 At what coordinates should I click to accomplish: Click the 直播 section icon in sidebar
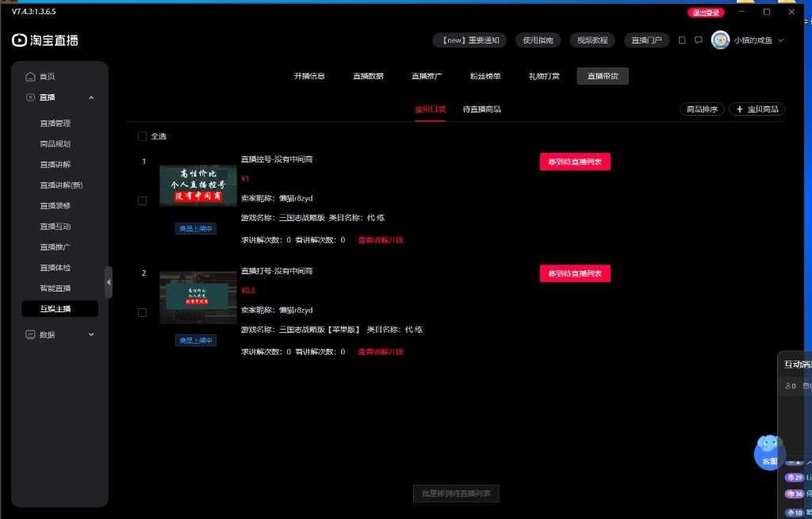[30, 97]
